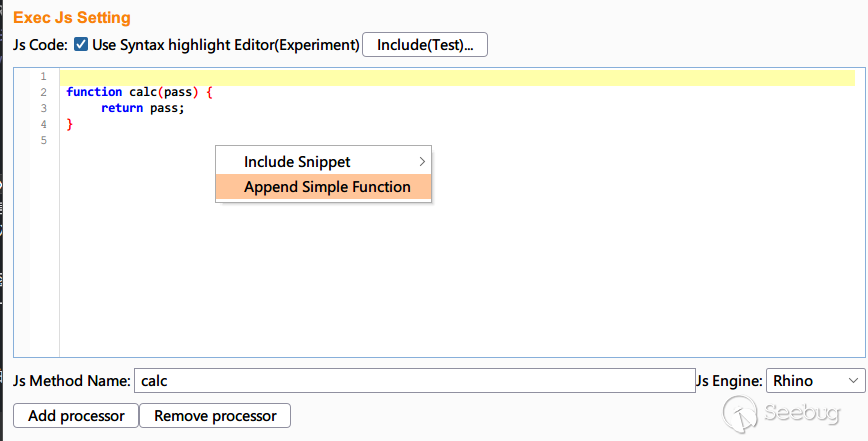Image resolution: width=868 pixels, height=441 pixels.
Task: Click line number 1 in gutter
Action: coord(43,77)
